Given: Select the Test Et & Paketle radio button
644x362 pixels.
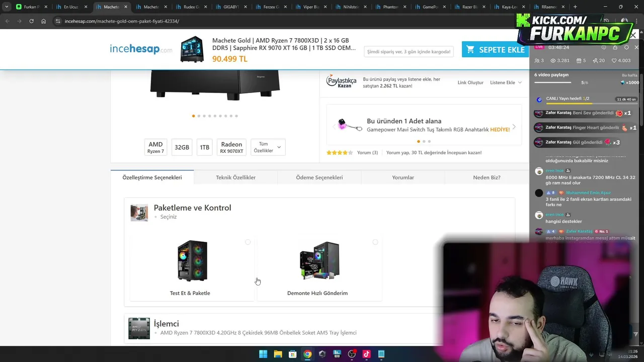Looking at the screenshot, I should (x=248, y=242).
